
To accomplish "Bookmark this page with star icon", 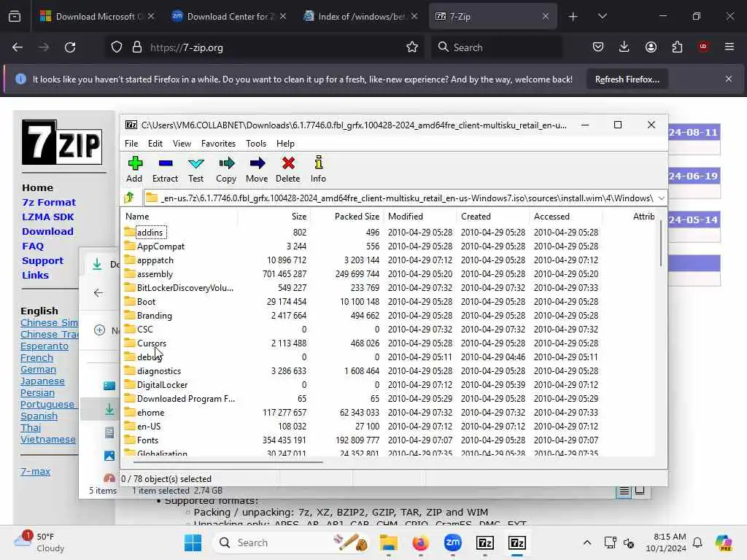I will tap(412, 47).
